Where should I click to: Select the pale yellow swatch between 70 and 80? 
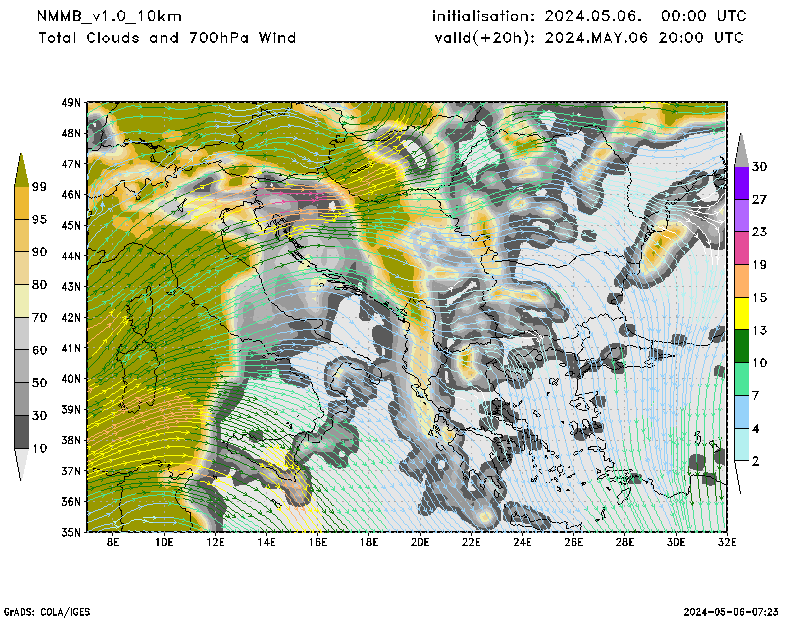(21, 301)
